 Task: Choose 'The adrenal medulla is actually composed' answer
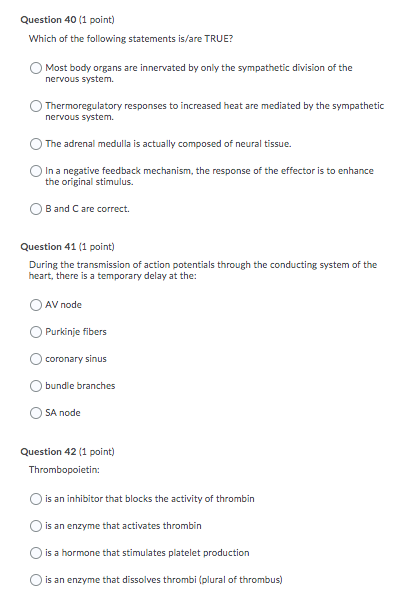click(x=36, y=144)
